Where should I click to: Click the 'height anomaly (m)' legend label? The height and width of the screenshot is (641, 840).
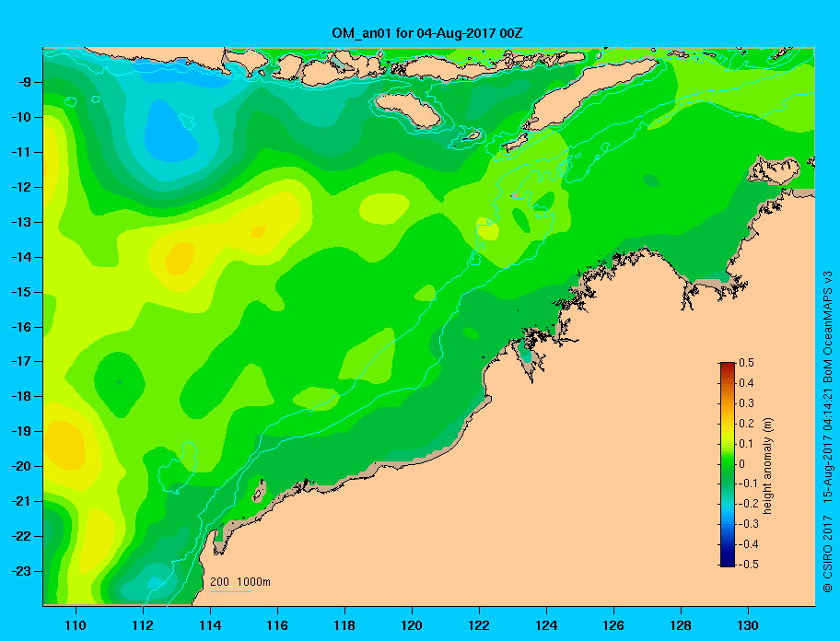pyautogui.click(x=767, y=466)
